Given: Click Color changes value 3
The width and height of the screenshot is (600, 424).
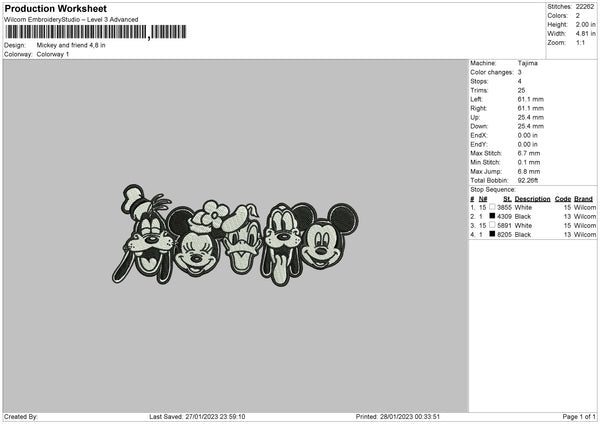Looking at the screenshot, I should pyautogui.click(x=520, y=72).
